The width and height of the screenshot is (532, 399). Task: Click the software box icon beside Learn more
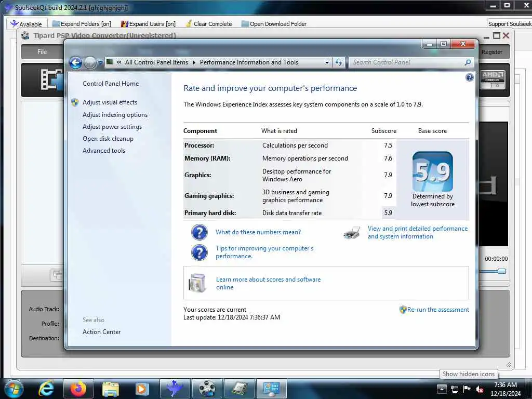click(x=197, y=283)
